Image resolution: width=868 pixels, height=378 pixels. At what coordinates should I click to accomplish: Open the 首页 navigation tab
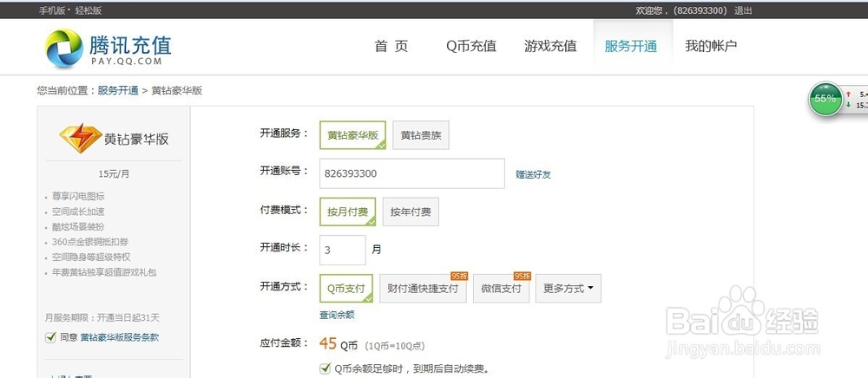tap(391, 47)
